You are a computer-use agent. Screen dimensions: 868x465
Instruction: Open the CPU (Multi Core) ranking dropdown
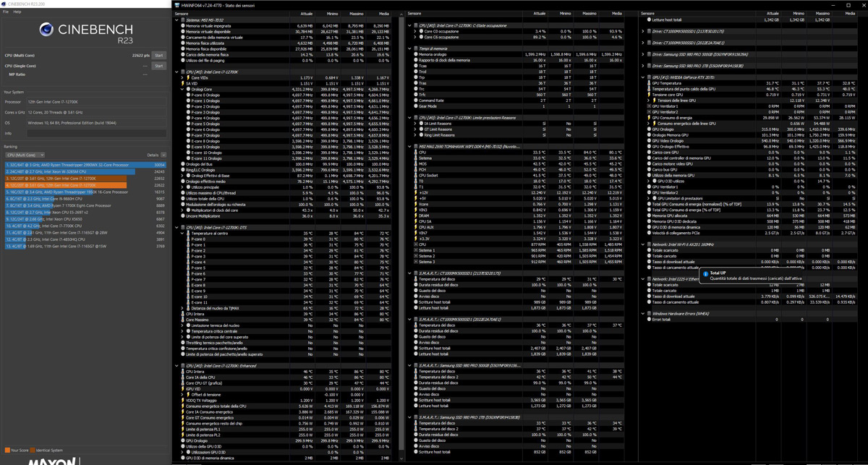25,155
